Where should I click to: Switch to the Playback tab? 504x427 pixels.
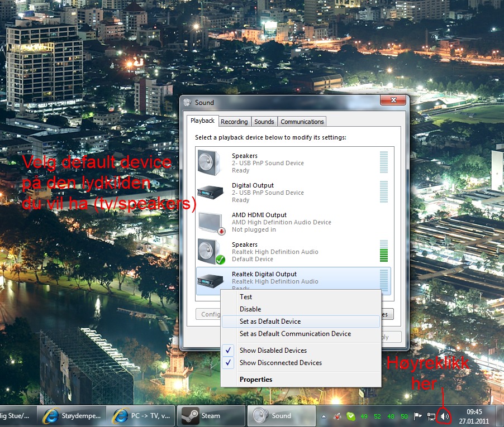[x=202, y=121]
